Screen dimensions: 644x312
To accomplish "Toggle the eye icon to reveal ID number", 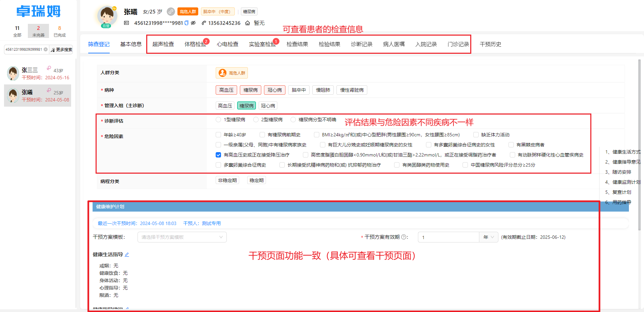I will click(194, 23).
